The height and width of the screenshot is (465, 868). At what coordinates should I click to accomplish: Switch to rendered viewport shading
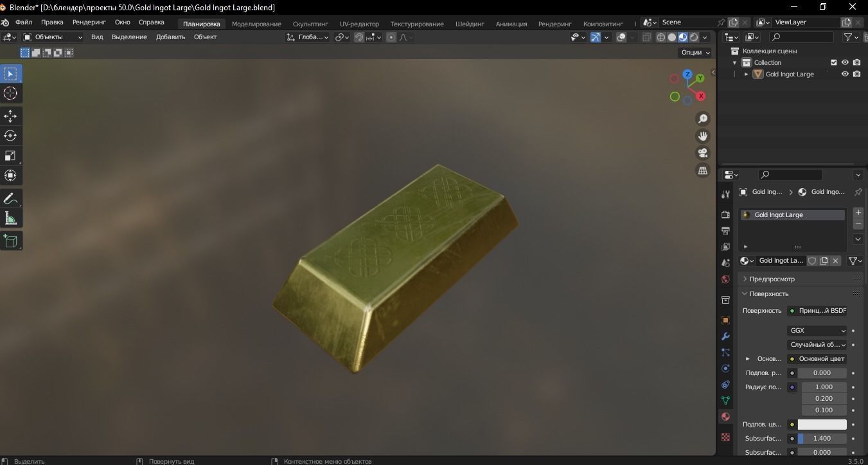(x=694, y=37)
